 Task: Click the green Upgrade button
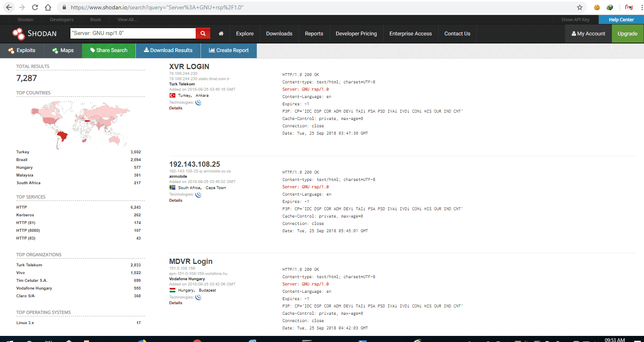(628, 34)
